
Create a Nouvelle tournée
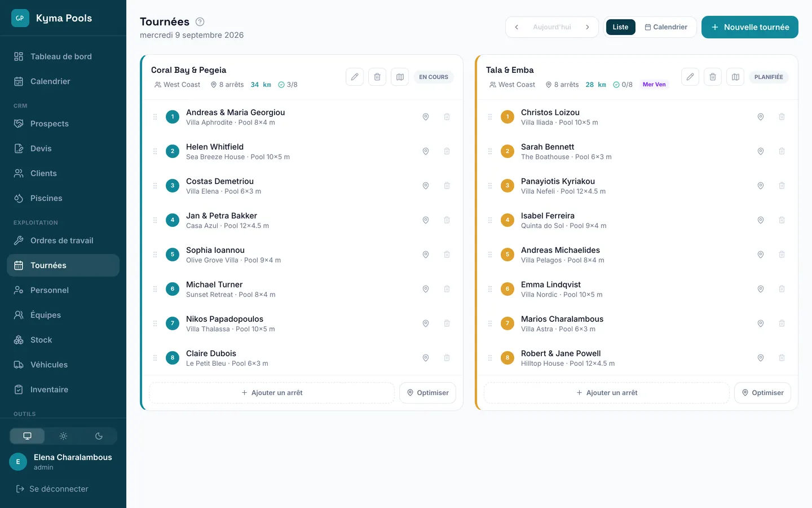point(750,27)
